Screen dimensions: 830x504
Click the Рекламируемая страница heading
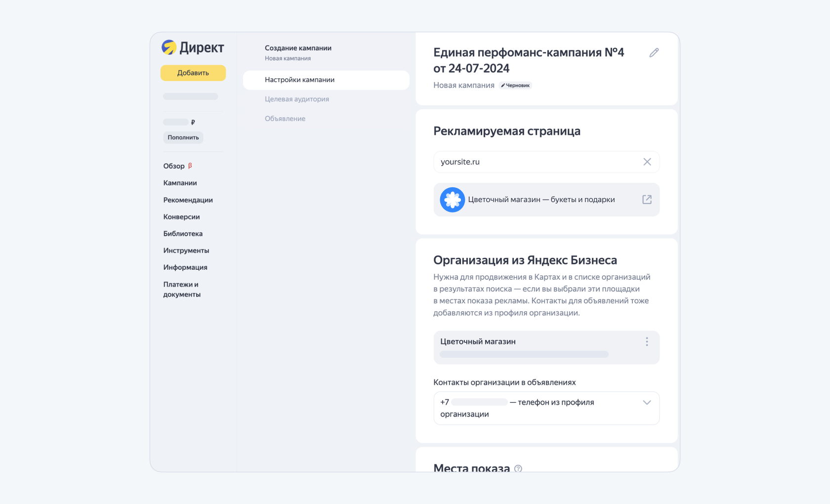[x=507, y=131]
